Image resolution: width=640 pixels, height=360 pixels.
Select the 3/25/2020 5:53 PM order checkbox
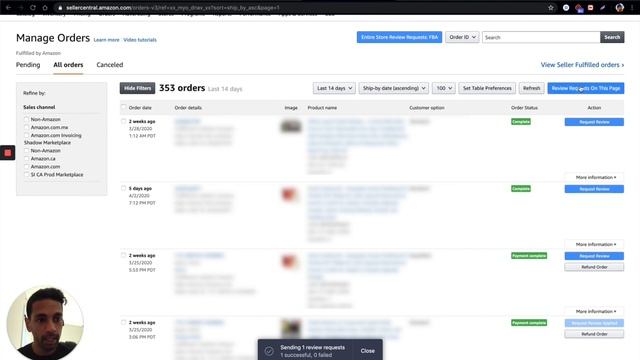click(123, 255)
